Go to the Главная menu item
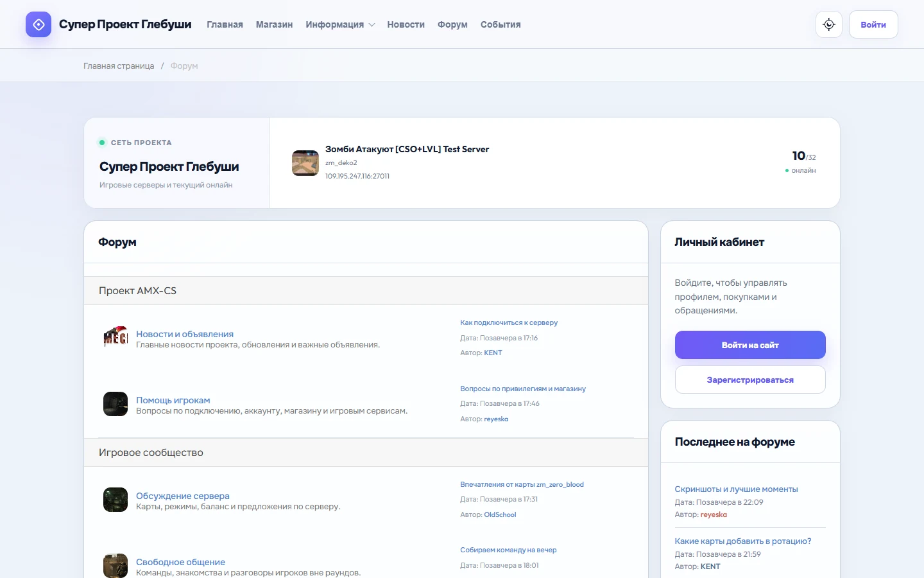The width and height of the screenshot is (924, 578). 225,24
